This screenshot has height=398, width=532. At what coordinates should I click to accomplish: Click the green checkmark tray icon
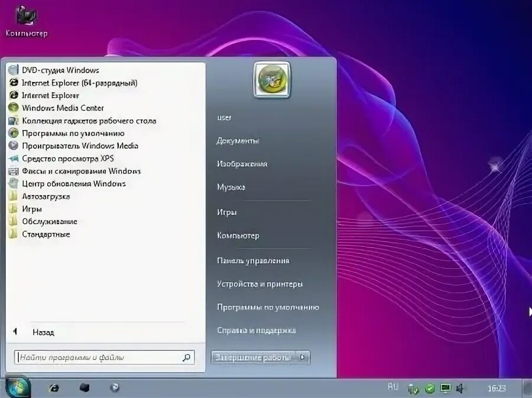(430, 388)
